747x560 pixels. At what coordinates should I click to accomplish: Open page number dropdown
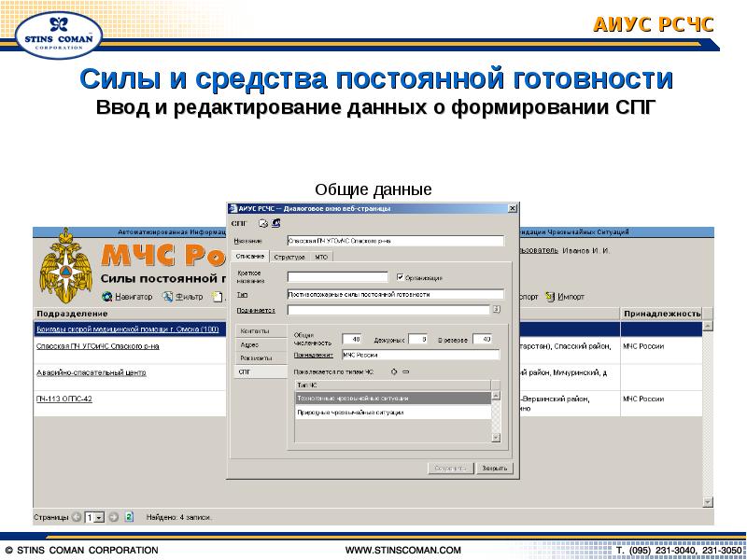99,518
